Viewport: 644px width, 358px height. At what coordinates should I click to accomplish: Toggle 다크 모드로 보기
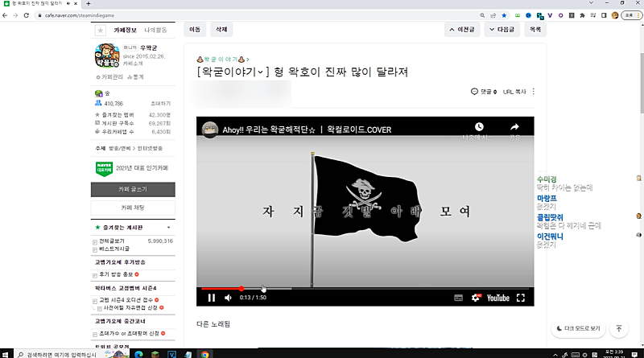click(x=578, y=328)
